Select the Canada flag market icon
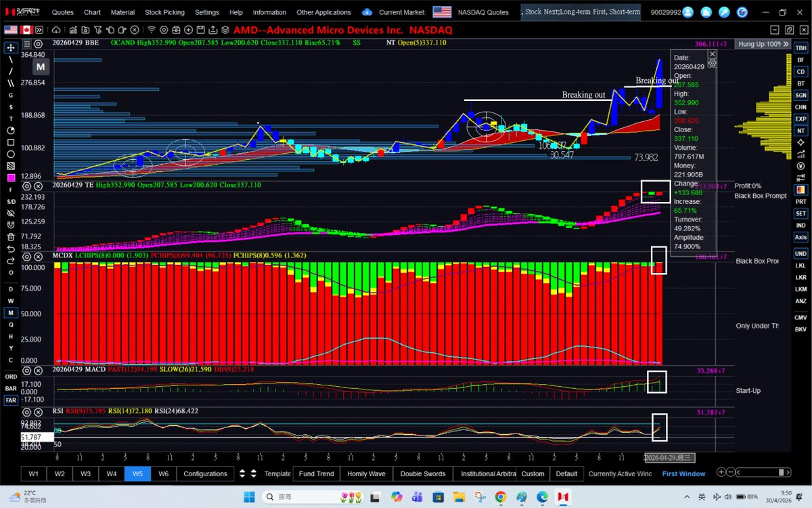The height and width of the screenshot is (508, 812). click(x=26, y=30)
